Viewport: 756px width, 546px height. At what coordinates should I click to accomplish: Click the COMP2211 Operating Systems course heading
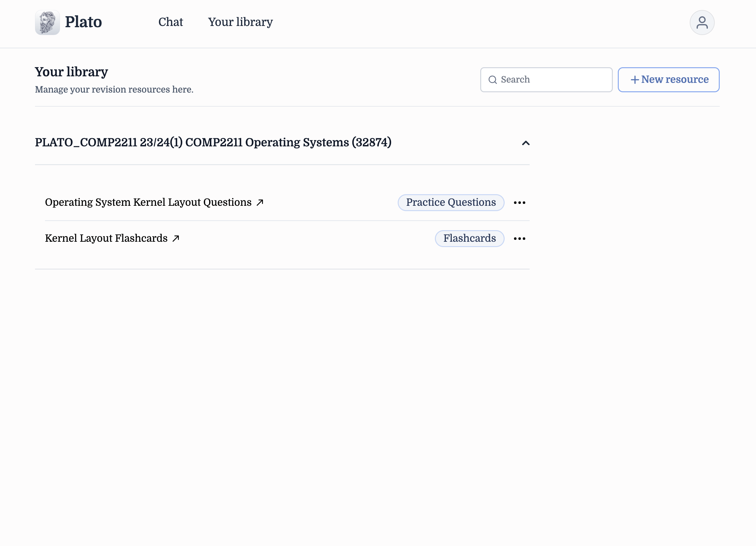point(213,142)
